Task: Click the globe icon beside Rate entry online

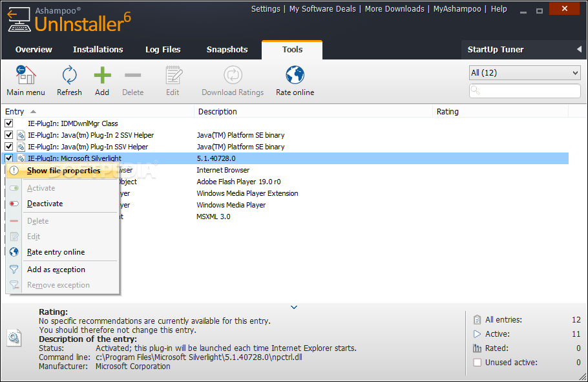Action: coord(14,252)
